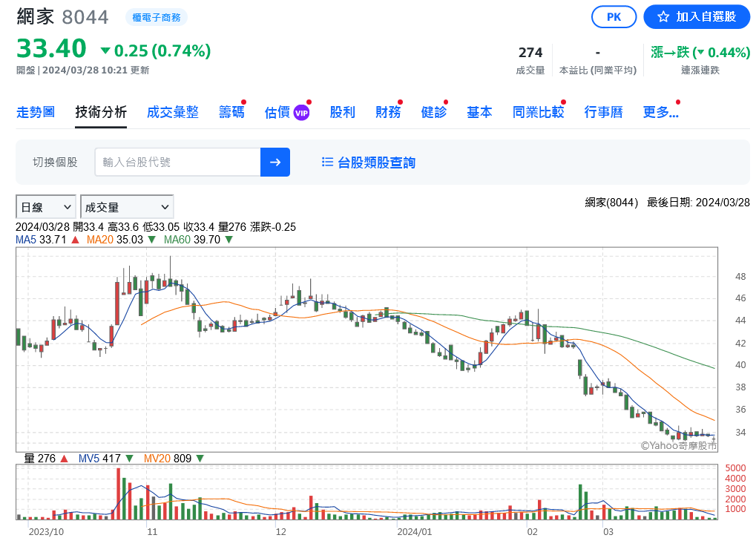Click the PK compare button
This screenshot has height=538, width=756.
click(x=614, y=17)
